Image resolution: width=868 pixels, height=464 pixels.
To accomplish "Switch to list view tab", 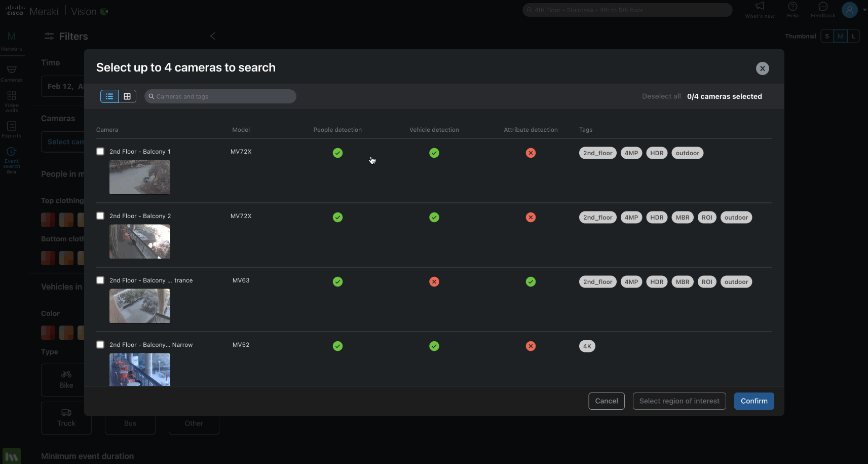I will [109, 96].
